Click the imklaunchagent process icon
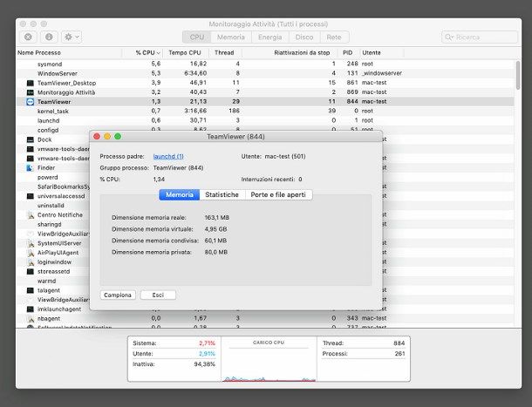Screen dimensions: 532x407 tap(31, 309)
